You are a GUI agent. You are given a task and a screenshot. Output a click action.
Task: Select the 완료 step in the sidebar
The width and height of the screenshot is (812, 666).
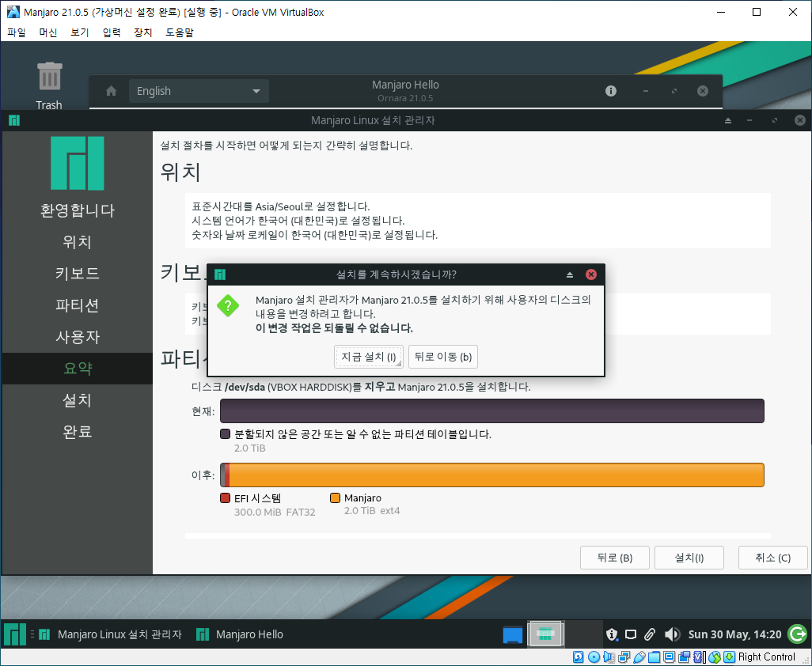tap(77, 432)
